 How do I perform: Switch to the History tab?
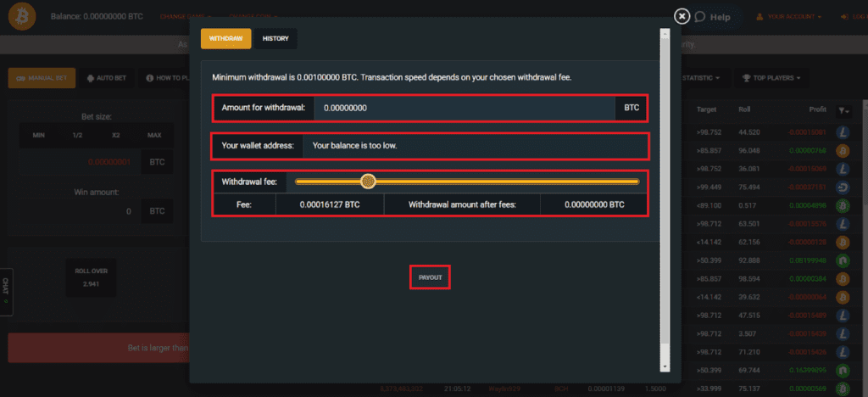(x=275, y=39)
